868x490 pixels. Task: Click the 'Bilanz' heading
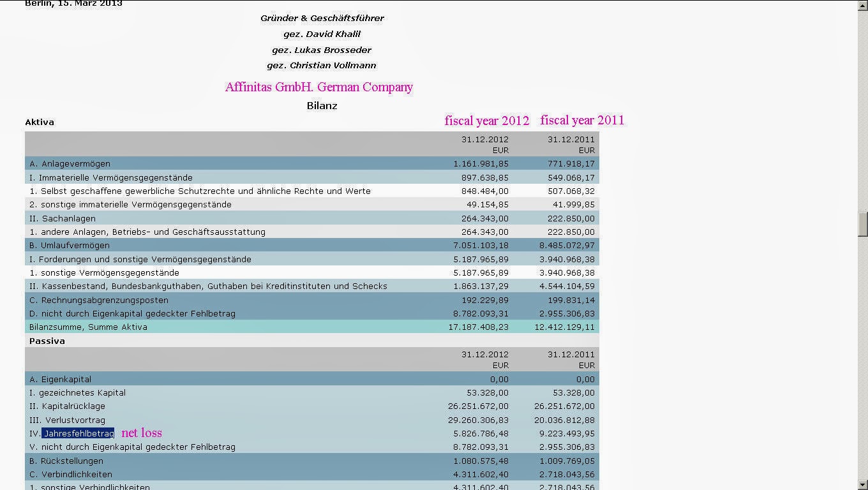[322, 106]
